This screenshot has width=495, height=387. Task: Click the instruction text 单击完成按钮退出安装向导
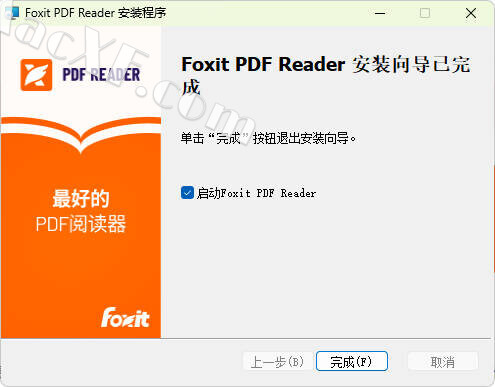[x=268, y=138]
